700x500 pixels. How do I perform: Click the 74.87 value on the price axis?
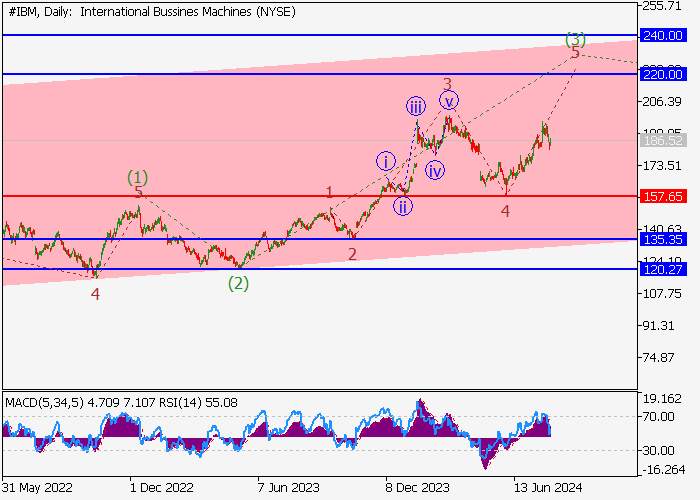pos(658,358)
